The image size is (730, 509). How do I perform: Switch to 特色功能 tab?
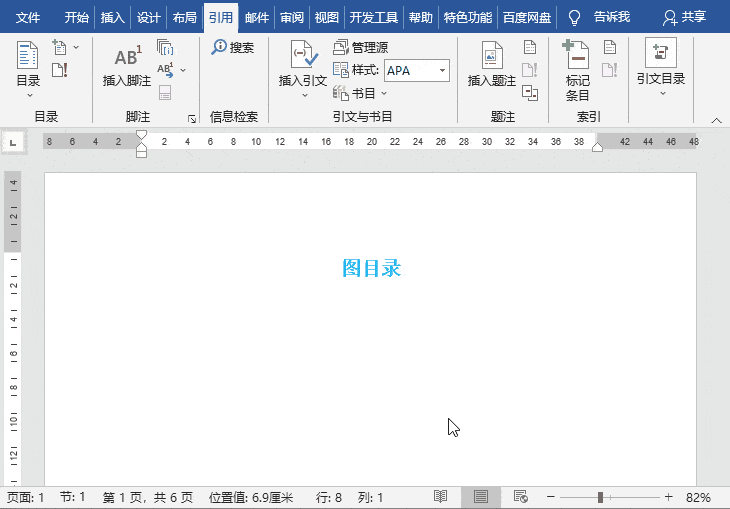click(x=467, y=18)
